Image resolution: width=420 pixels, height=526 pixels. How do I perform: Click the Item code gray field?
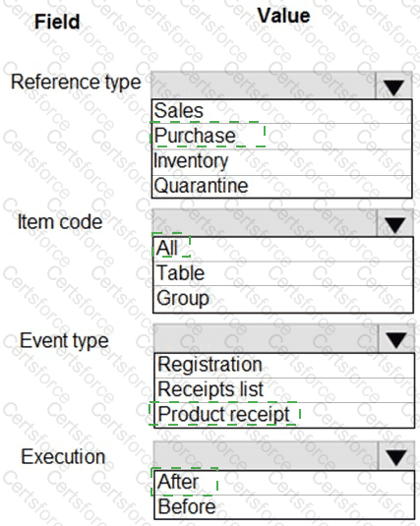click(x=265, y=223)
